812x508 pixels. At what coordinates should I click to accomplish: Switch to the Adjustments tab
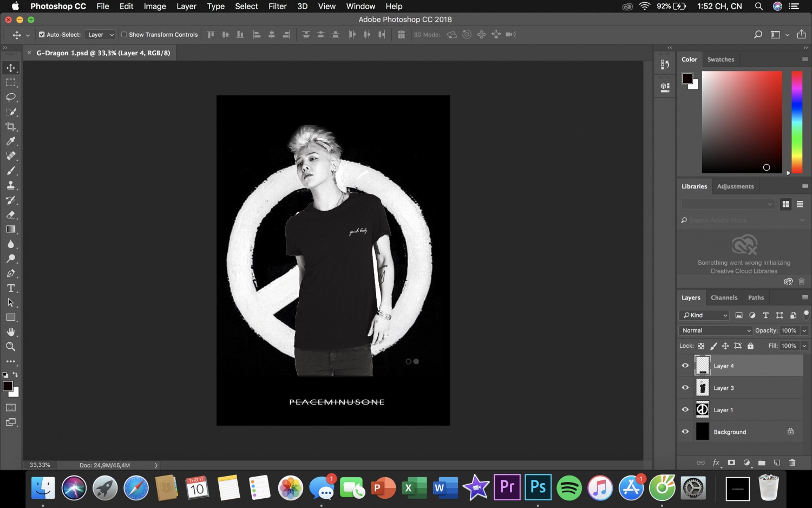735,186
